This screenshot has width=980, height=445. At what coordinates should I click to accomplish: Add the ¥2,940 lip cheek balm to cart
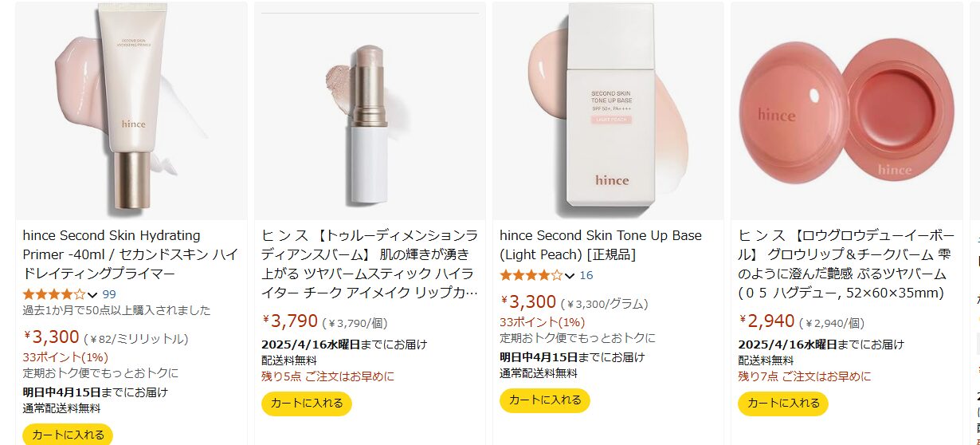click(x=783, y=404)
